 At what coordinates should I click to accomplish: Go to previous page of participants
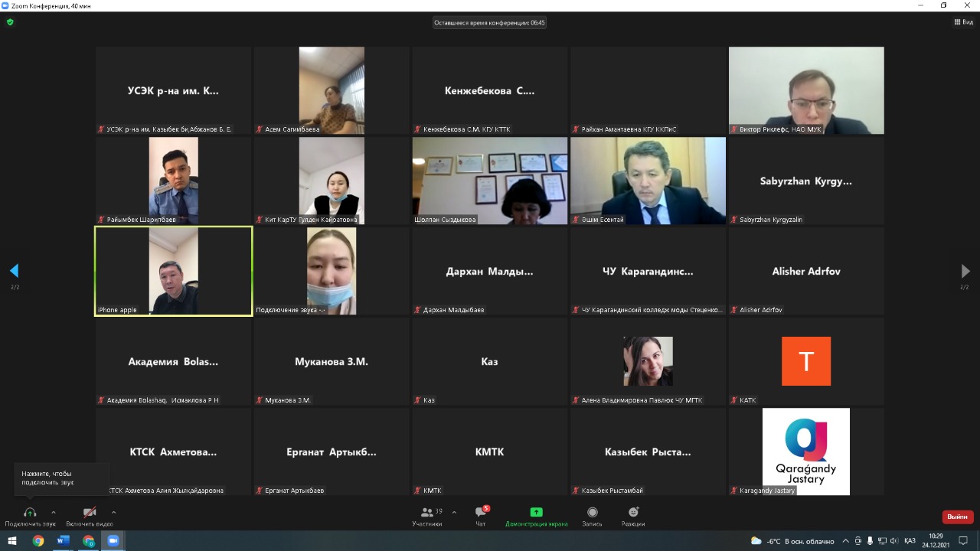tap(14, 271)
